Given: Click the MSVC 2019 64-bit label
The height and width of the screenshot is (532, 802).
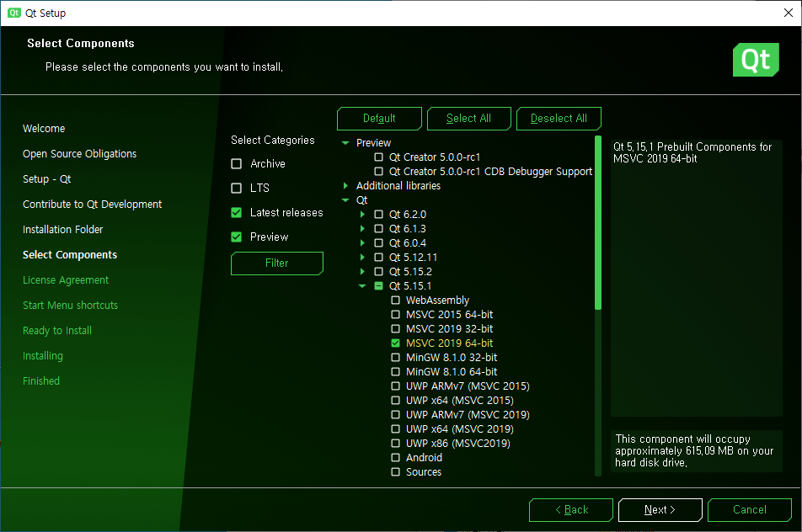Looking at the screenshot, I should pos(450,343).
